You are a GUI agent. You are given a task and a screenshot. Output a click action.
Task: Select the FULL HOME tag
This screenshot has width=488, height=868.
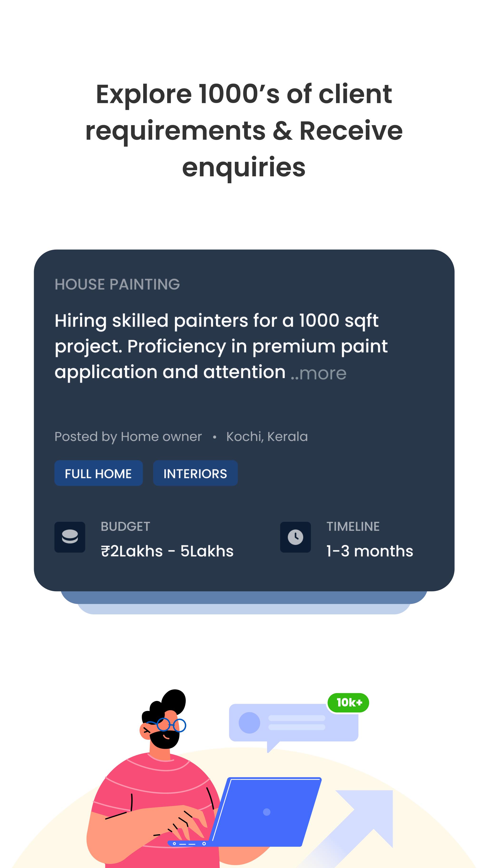(x=98, y=473)
